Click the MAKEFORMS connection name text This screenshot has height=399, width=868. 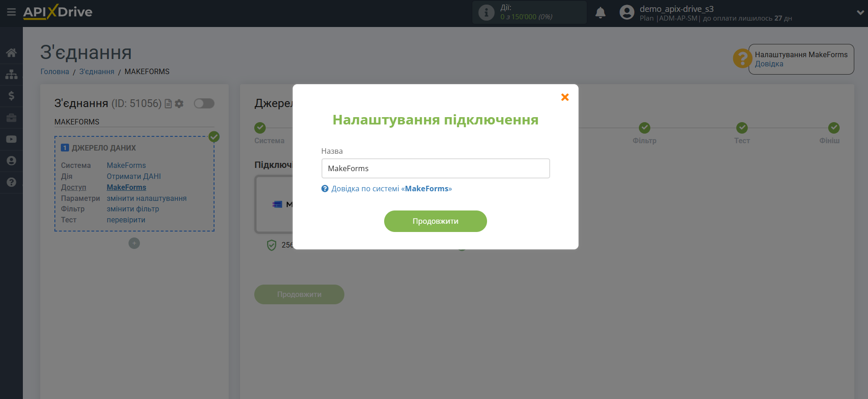tap(77, 122)
